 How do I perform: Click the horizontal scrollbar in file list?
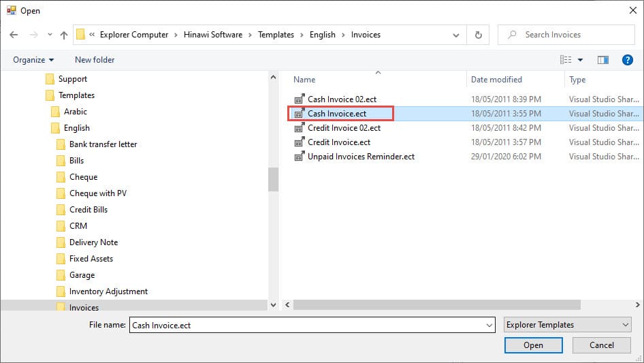[x=436, y=304]
